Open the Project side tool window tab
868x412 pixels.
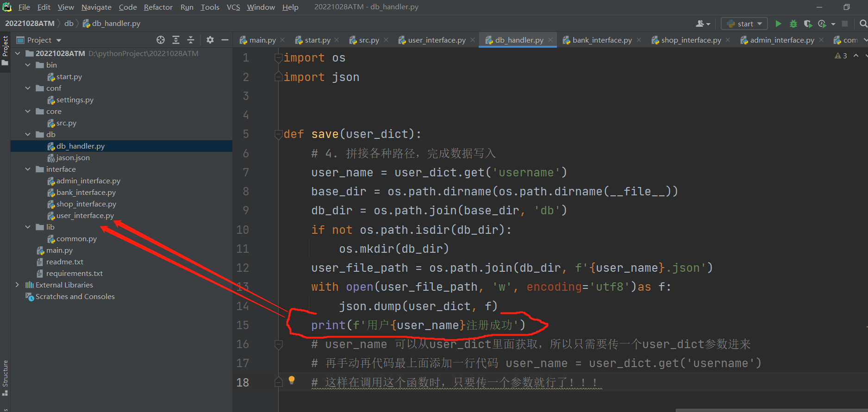pyautogui.click(x=5, y=50)
